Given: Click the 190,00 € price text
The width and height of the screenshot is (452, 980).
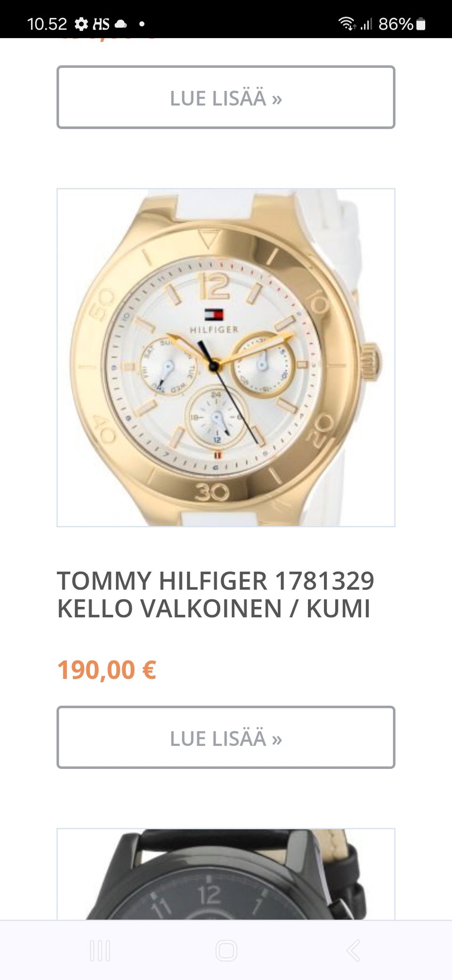Looking at the screenshot, I should (x=107, y=670).
